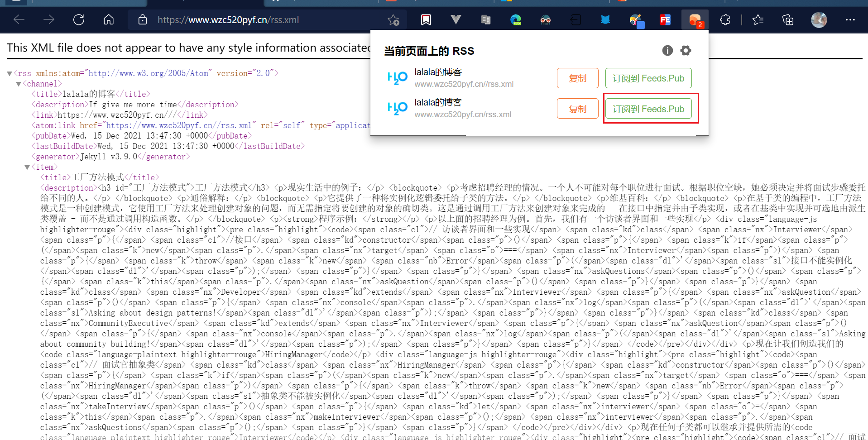Click the XML style information notice
The width and height of the screenshot is (868, 440).
(189, 48)
